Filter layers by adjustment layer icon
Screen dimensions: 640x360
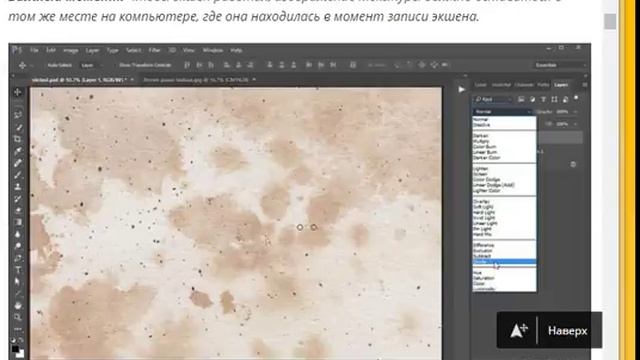[x=532, y=99]
